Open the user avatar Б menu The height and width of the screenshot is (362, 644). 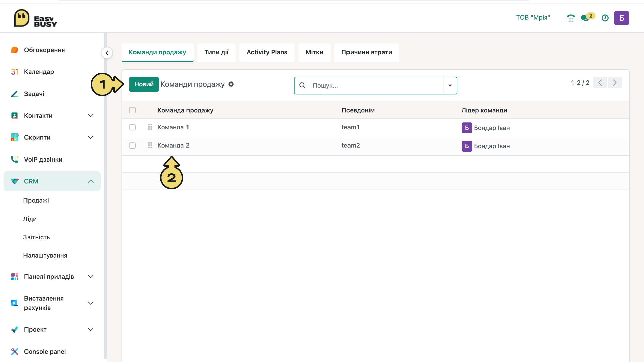(622, 18)
